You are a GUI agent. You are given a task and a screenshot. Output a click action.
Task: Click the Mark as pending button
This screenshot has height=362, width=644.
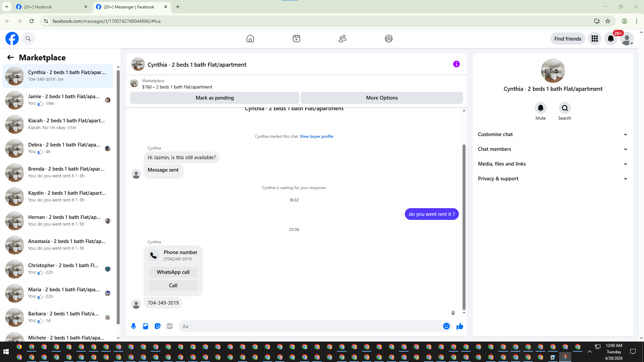click(215, 98)
